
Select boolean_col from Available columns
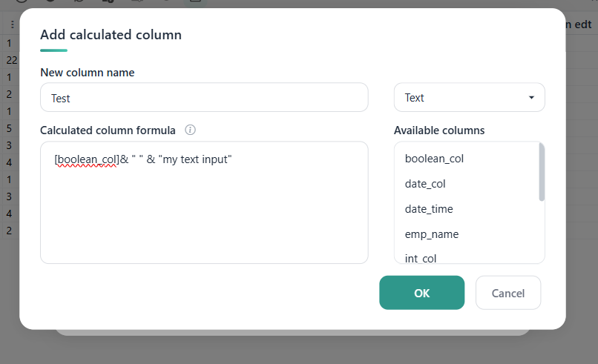(x=434, y=159)
